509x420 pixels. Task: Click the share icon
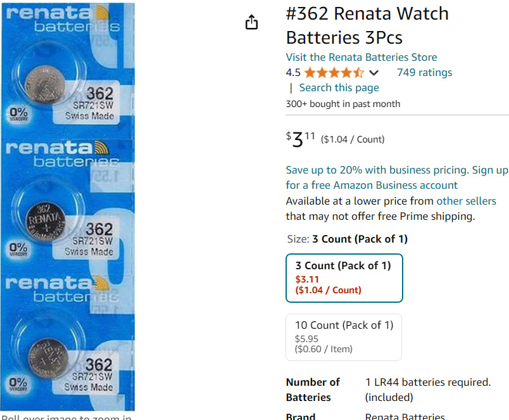tap(251, 23)
